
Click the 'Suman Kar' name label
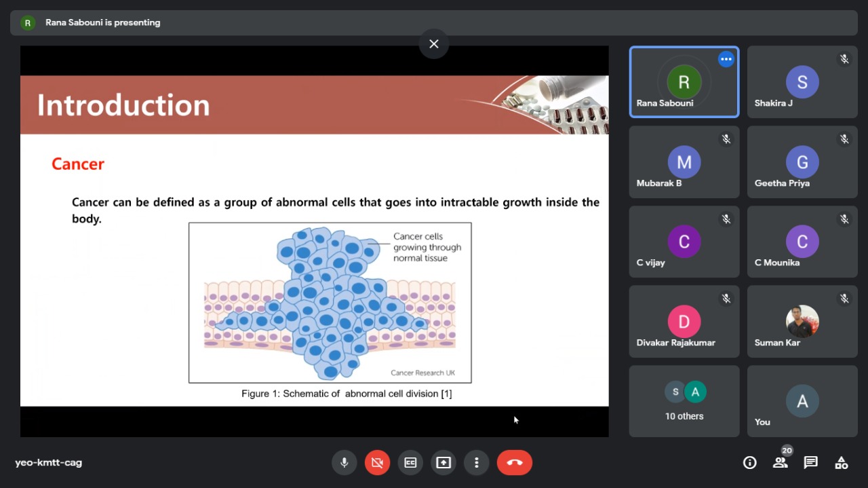pyautogui.click(x=777, y=343)
